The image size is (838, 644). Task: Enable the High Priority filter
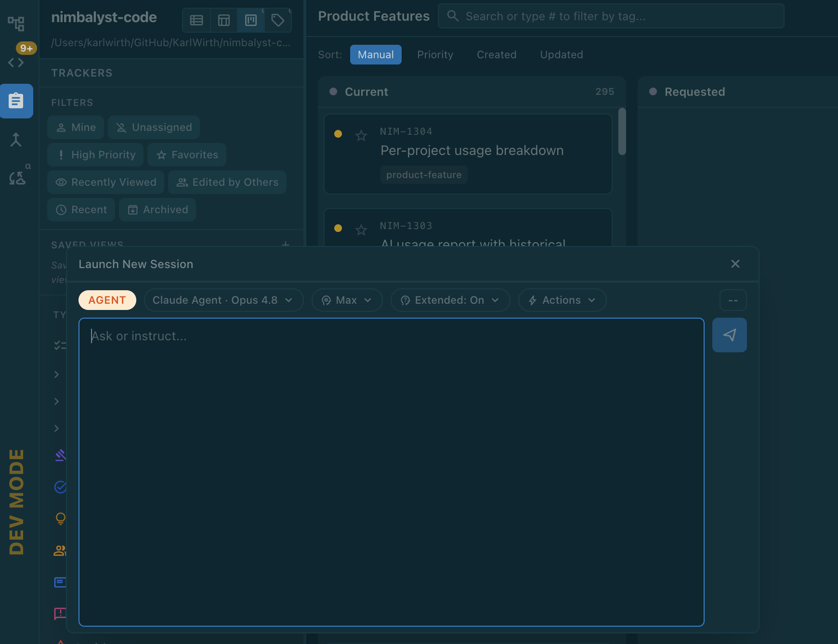[95, 155]
